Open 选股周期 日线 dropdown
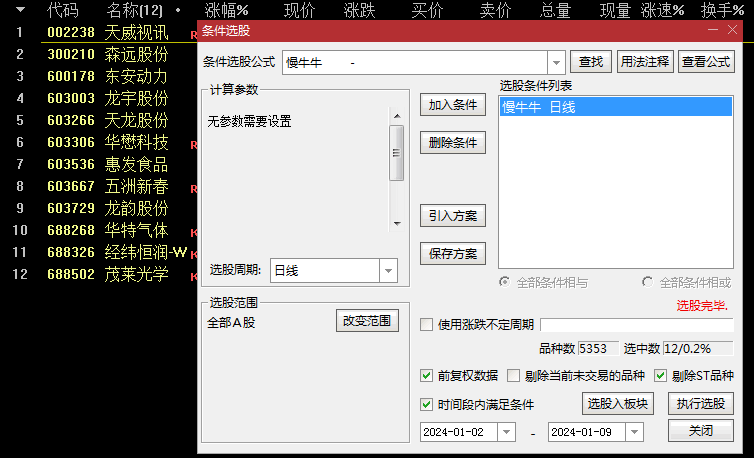This screenshot has height=458, width=754. click(388, 270)
